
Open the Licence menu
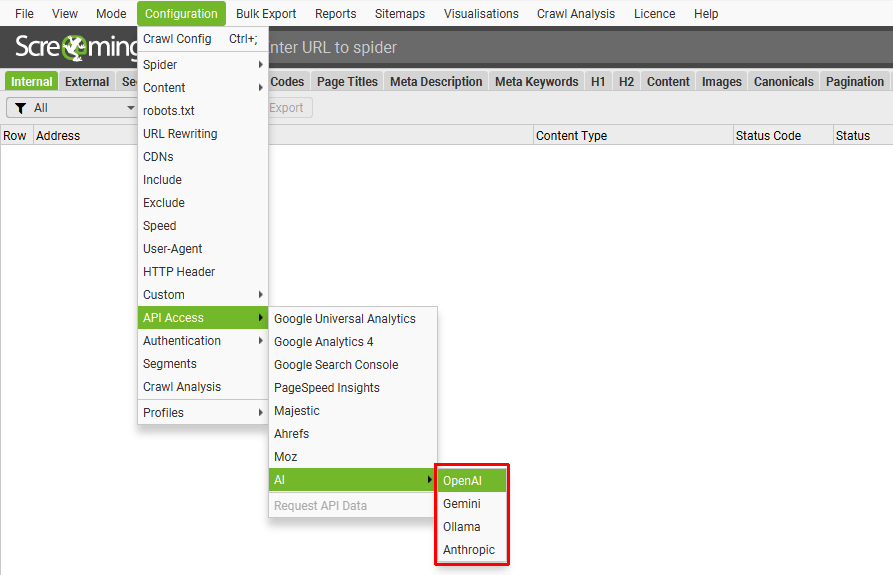tap(654, 14)
